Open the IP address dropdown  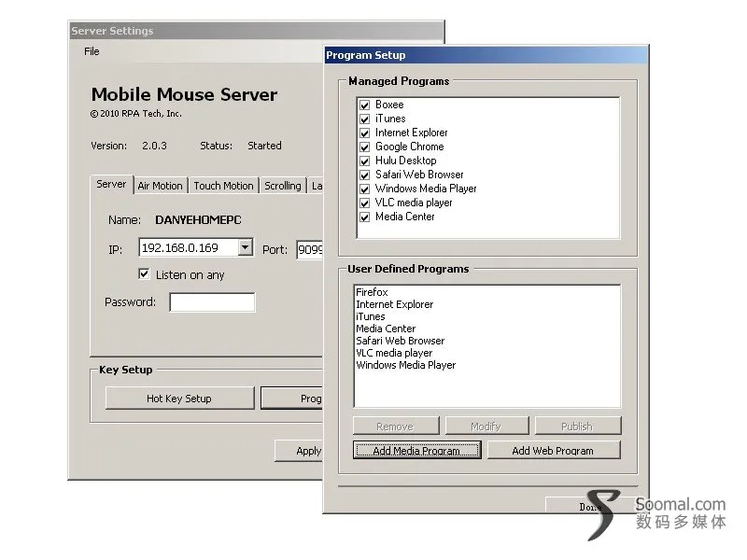(x=246, y=247)
